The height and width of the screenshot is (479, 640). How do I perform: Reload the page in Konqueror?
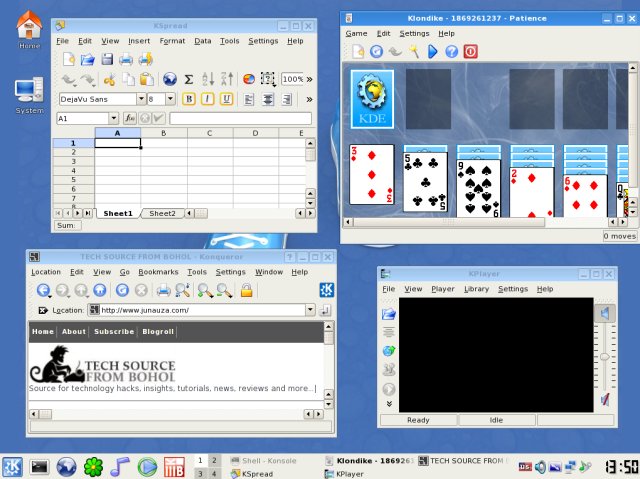tap(122, 290)
